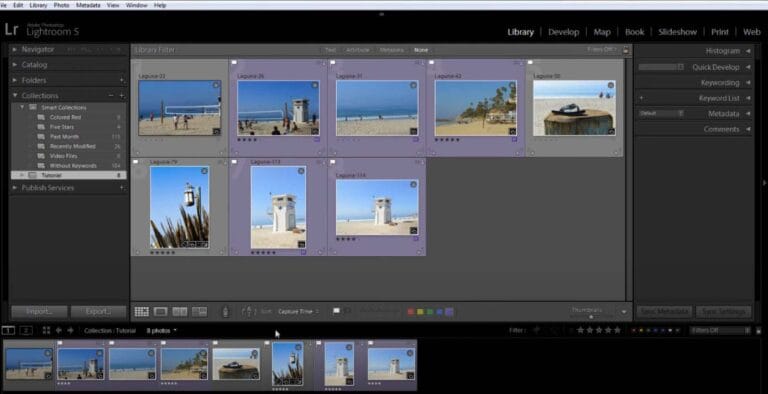768x394 pixels.
Task: Toggle flag on Laguna-31 grid cell
Action: [333, 63]
